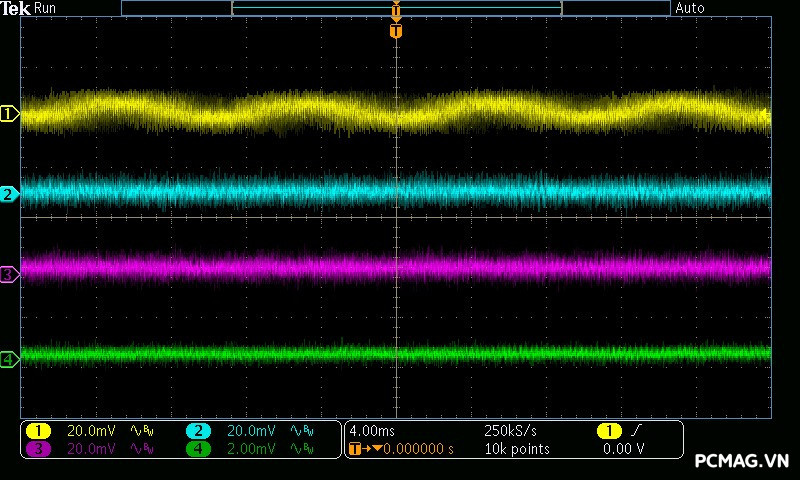Click the 4.00ms horizontal timebase readout
The width and height of the screenshot is (800, 480).
(x=374, y=431)
